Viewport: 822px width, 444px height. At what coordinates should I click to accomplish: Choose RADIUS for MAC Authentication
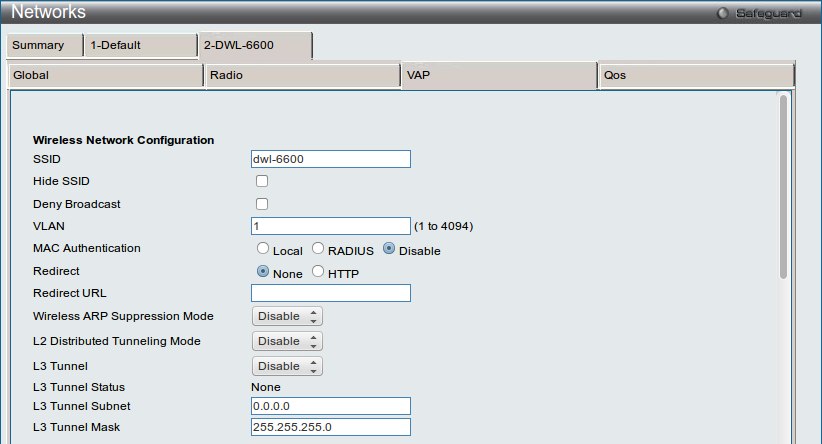(x=319, y=249)
